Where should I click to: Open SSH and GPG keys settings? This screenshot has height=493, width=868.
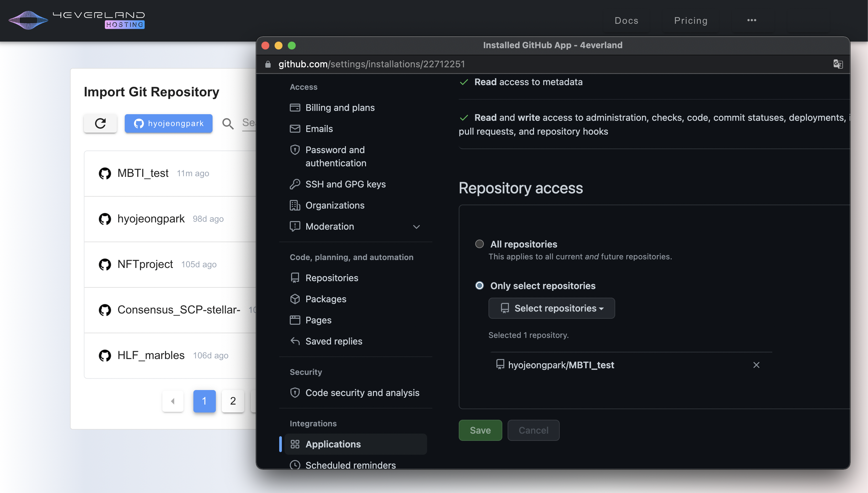(345, 184)
